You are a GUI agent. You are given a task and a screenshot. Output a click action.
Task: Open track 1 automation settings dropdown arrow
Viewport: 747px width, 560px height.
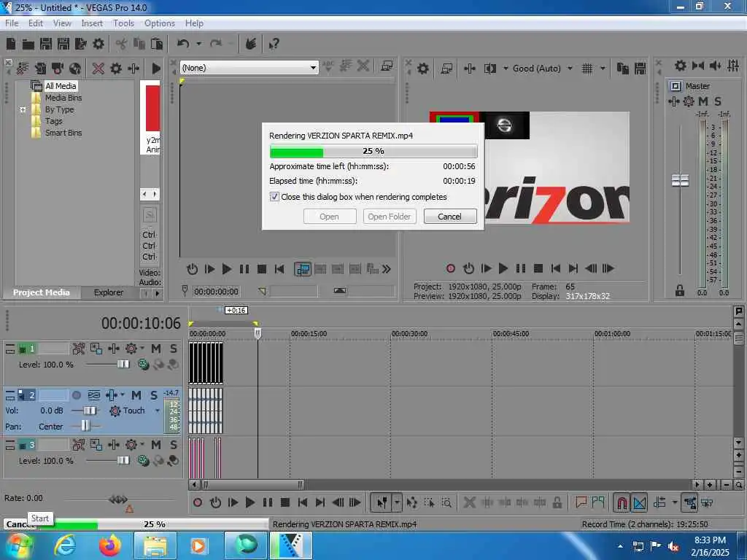[142, 349]
